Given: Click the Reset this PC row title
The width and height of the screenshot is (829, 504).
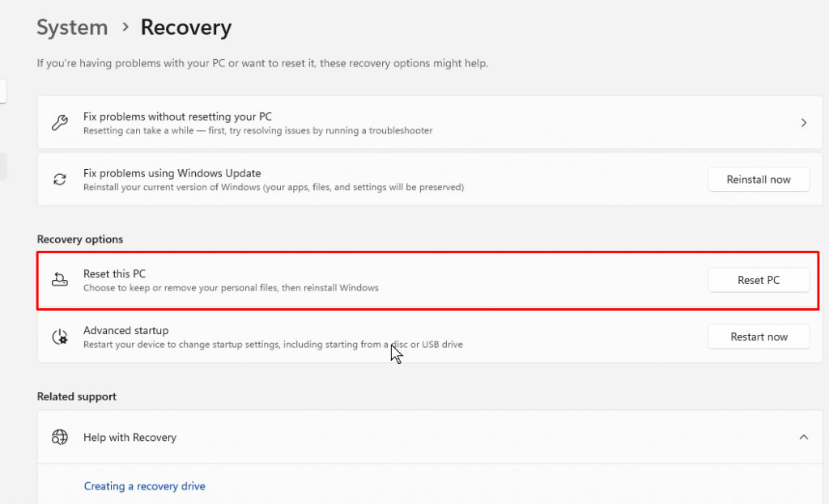Looking at the screenshot, I should click(x=114, y=274).
